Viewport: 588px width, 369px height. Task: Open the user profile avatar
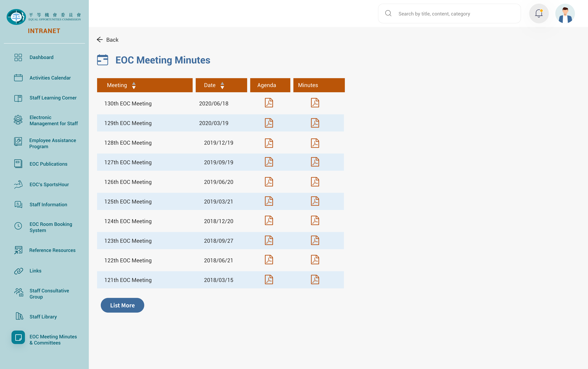(x=565, y=13)
